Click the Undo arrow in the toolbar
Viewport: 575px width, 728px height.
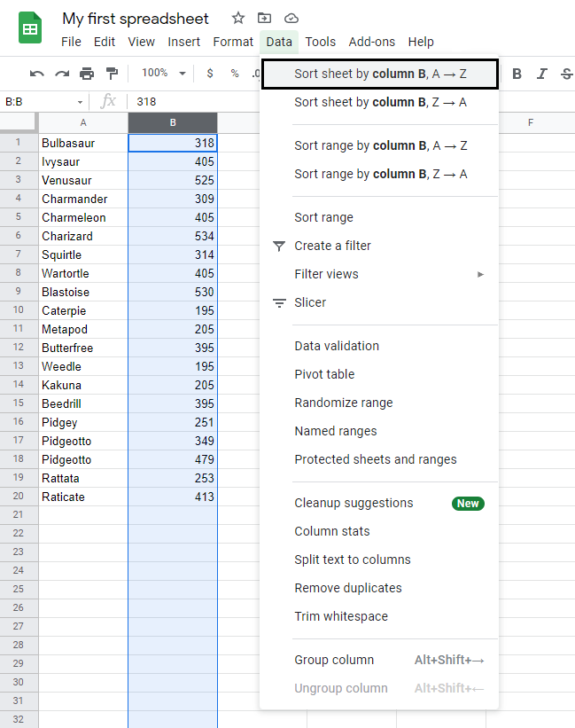tap(36, 74)
